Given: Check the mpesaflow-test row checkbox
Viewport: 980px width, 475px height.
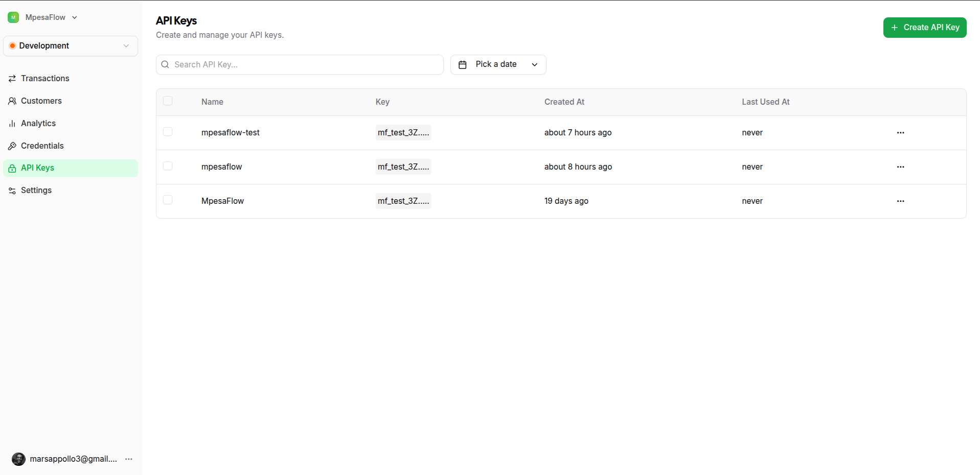Looking at the screenshot, I should coord(168,132).
